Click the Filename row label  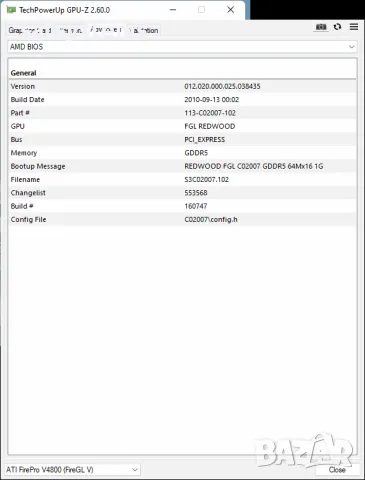click(x=25, y=179)
